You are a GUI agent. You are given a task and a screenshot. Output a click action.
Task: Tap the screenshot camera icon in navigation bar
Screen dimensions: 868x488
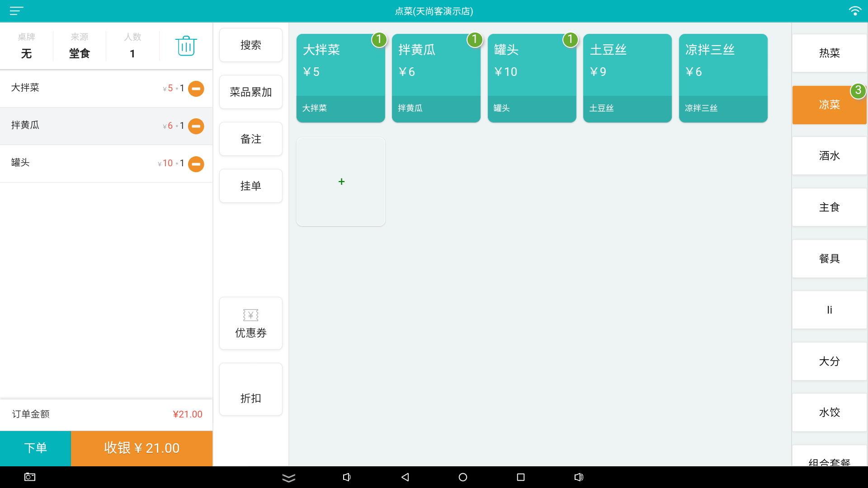pyautogui.click(x=30, y=477)
